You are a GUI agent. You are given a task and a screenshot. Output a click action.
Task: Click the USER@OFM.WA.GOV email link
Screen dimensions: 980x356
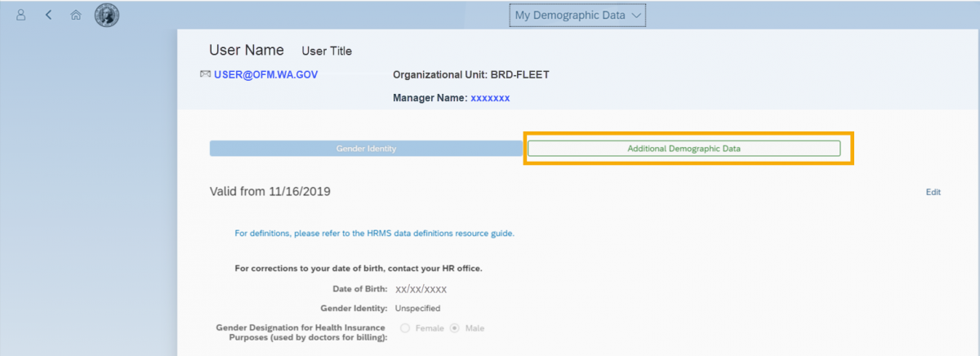tap(265, 74)
